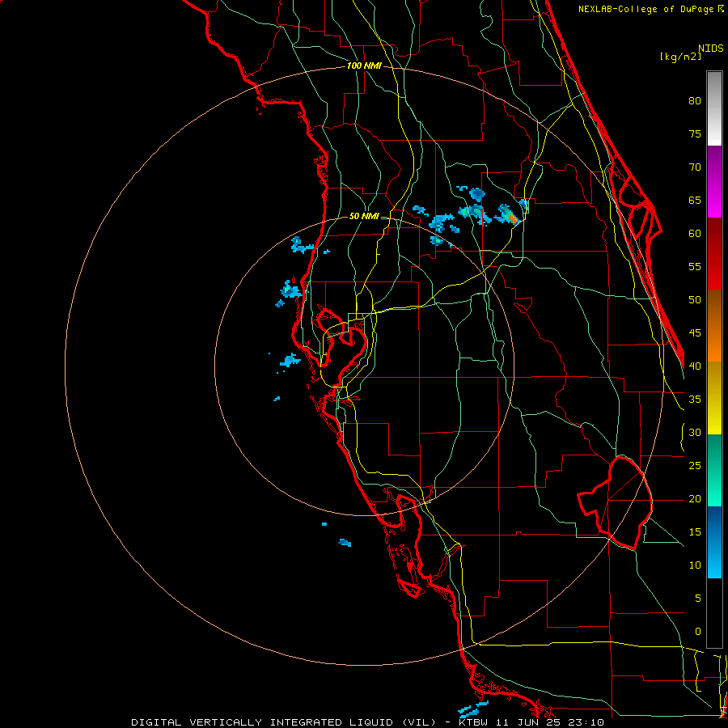Viewport: 728px width, 728px height.
Task: Click the scale value 75
Action: 695,134
